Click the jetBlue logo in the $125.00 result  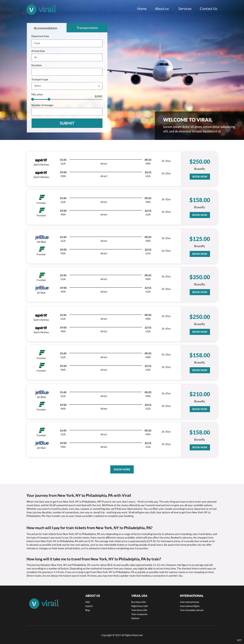coord(42,237)
